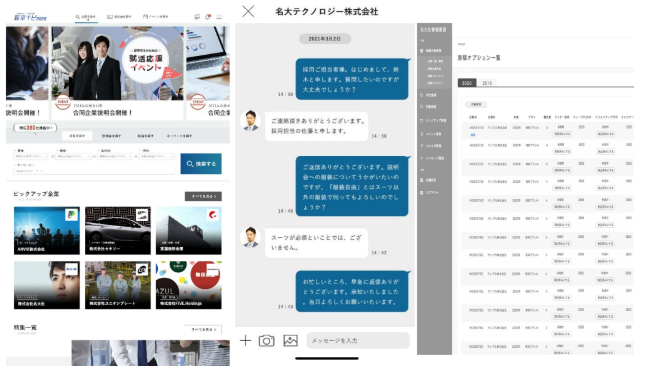Open the concert crowd company thumbnail
The width and height of the screenshot is (650, 368).
pyautogui.click(x=47, y=230)
